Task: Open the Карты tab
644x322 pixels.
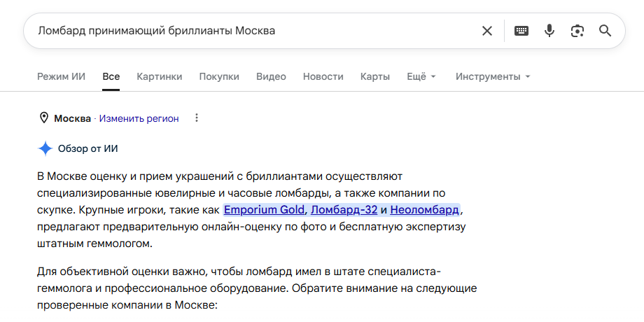Action: 375,77
